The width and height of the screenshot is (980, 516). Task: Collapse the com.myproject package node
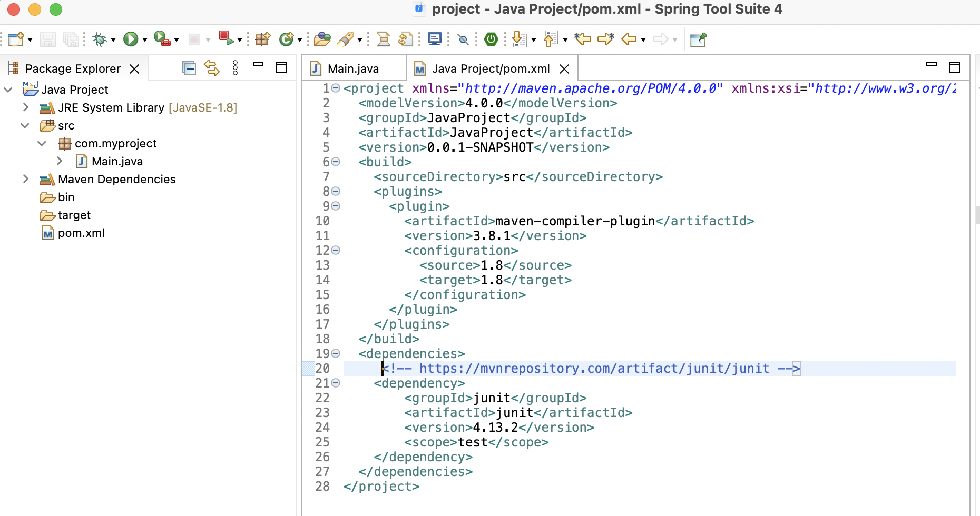(x=42, y=143)
